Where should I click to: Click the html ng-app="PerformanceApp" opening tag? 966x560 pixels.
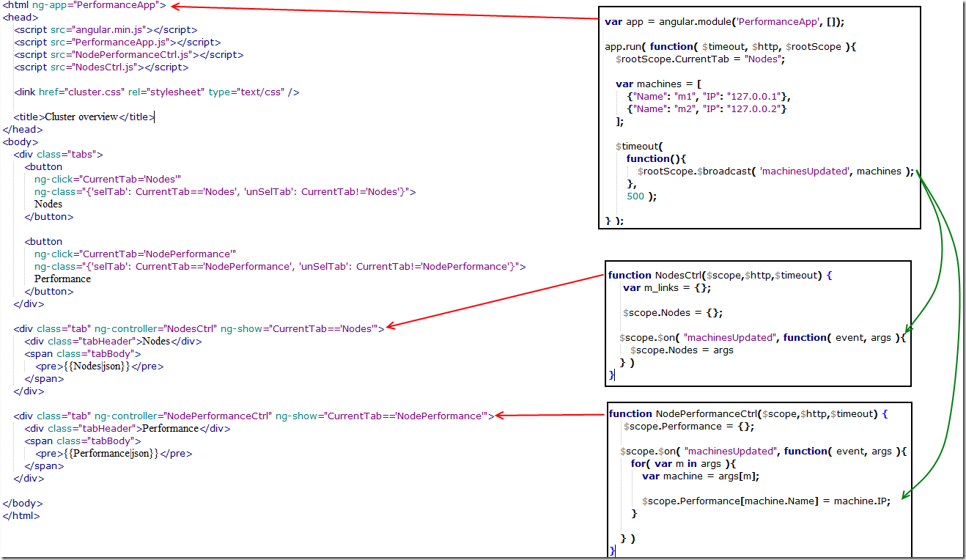[85, 5]
